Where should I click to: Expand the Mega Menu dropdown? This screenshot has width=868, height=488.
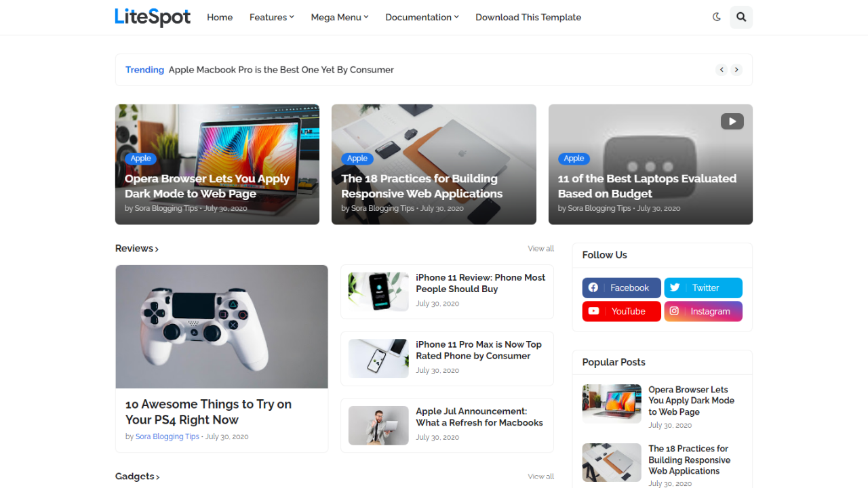click(340, 17)
